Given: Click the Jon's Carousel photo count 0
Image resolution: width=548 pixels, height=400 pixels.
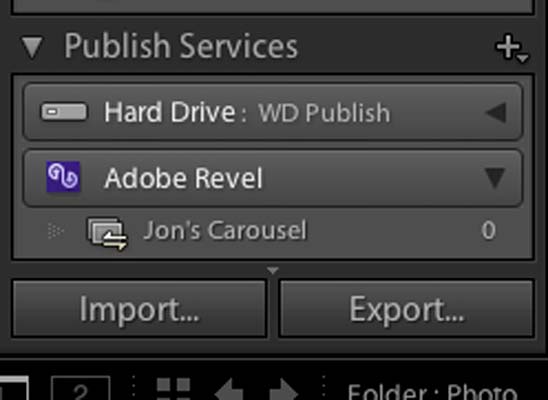Looking at the screenshot, I should [488, 231].
